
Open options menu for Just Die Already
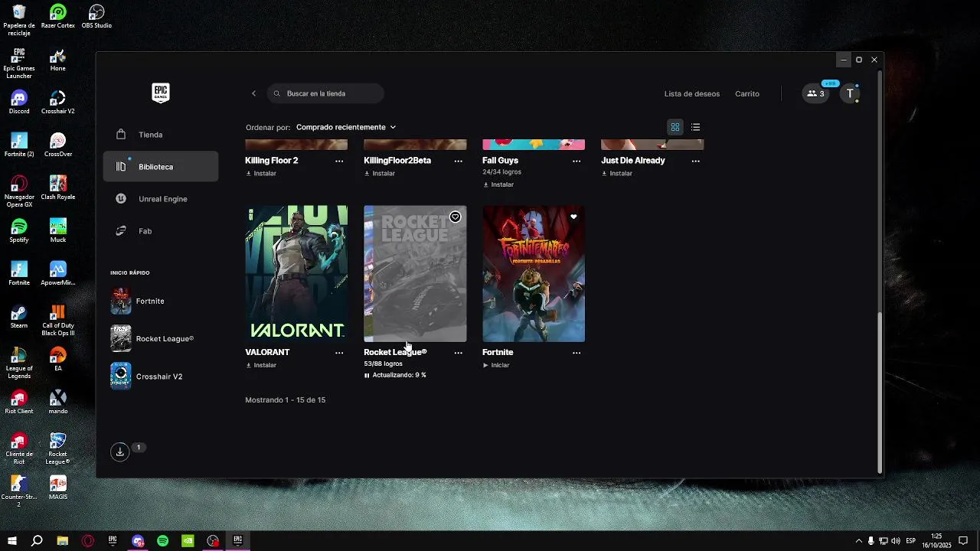pyautogui.click(x=695, y=161)
